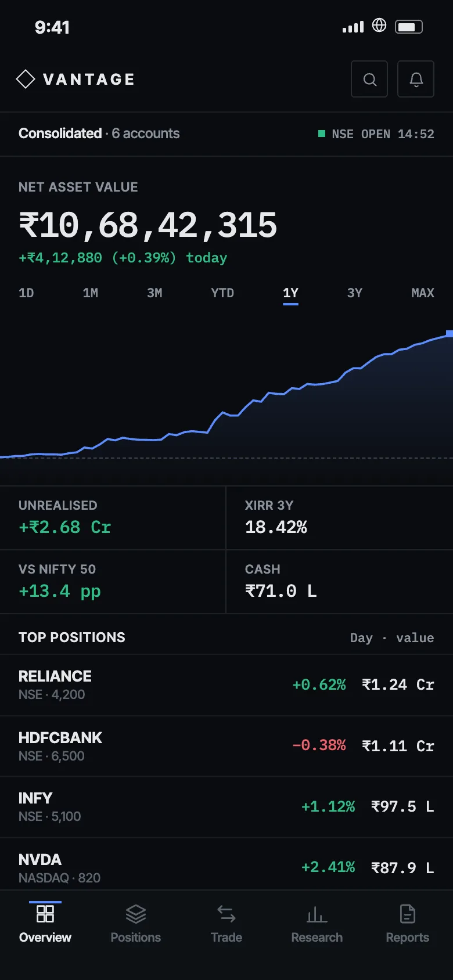Tap the chart's latest data point marker

(450, 333)
